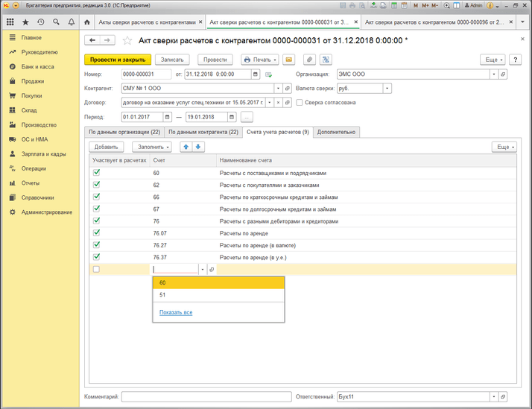This screenshot has height=409, width=532.
Task: Check the empty new row checkbox
Action: (96, 270)
